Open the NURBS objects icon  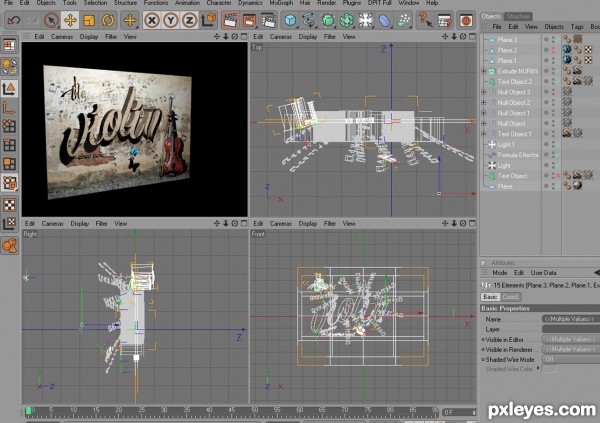pos(328,20)
